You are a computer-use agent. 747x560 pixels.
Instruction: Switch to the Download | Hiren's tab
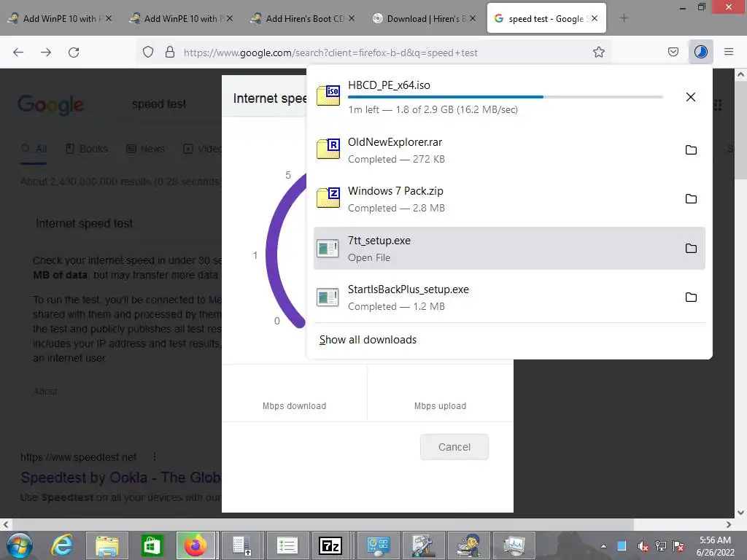[x=423, y=18]
